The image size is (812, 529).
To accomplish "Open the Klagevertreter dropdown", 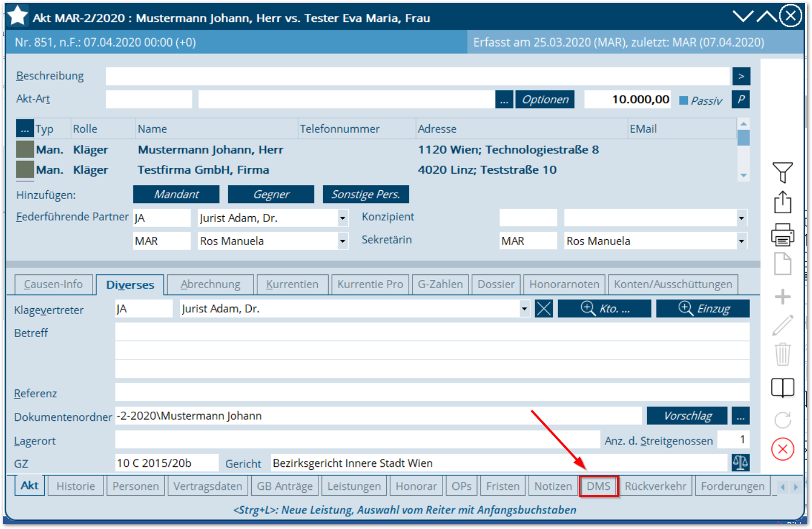I will click(524, 309).
